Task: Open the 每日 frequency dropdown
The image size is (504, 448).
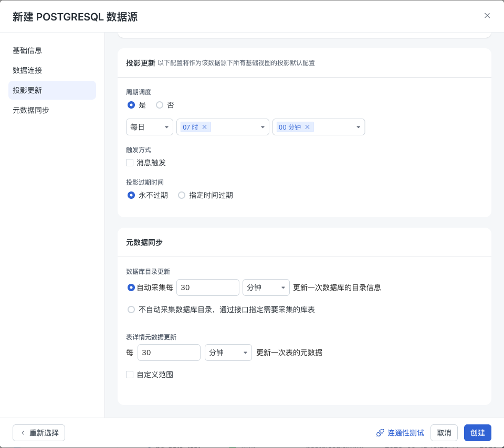Action: 150,127
